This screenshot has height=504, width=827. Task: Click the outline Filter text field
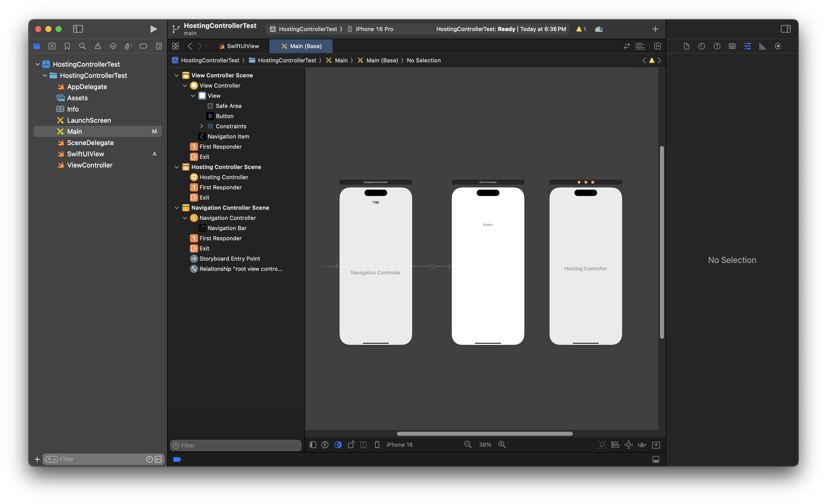click(x=236, y=445)
